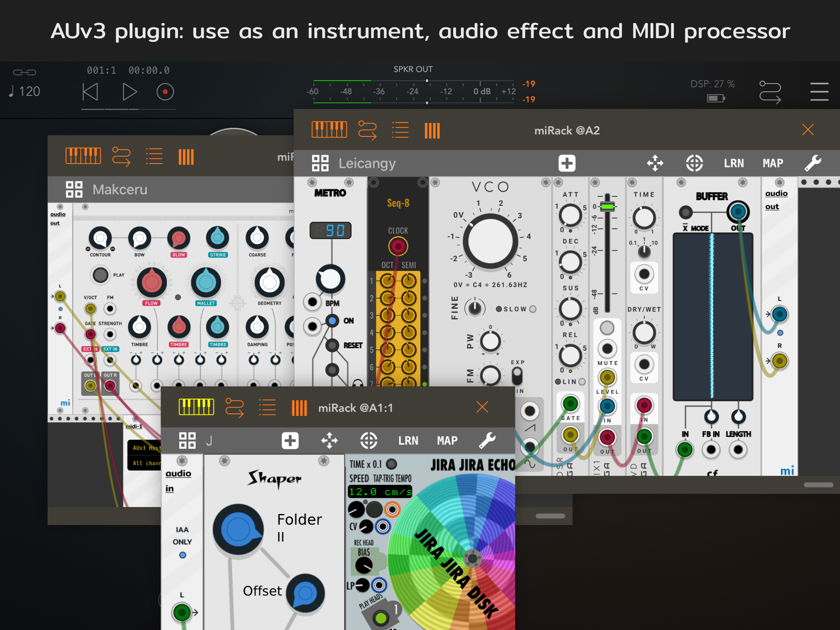Click the add module plus icon in Leicangy toolbar
The height and width of the screenshot is (630, 840).
(567, 163)
